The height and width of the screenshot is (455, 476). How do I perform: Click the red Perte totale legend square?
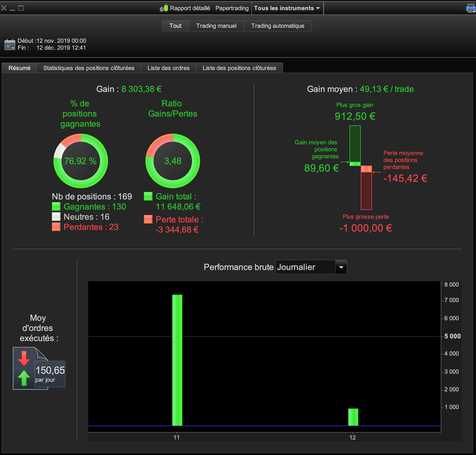(x=148, y=219)
